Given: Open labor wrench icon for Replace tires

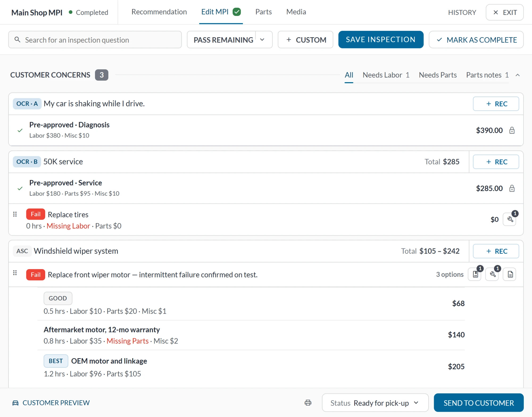Looking at the screenshot, I should coord(510,219).
